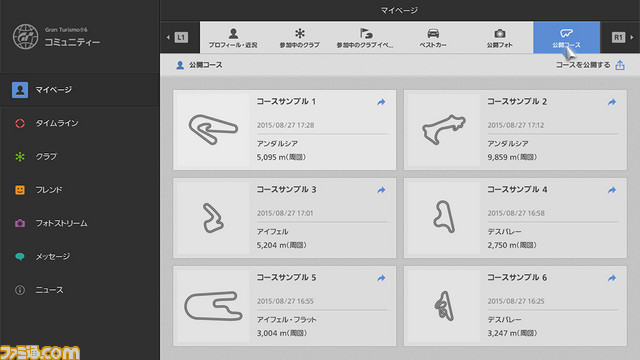Click the マイページ person icon
This screenshot has height=360, width=640.
20,90
